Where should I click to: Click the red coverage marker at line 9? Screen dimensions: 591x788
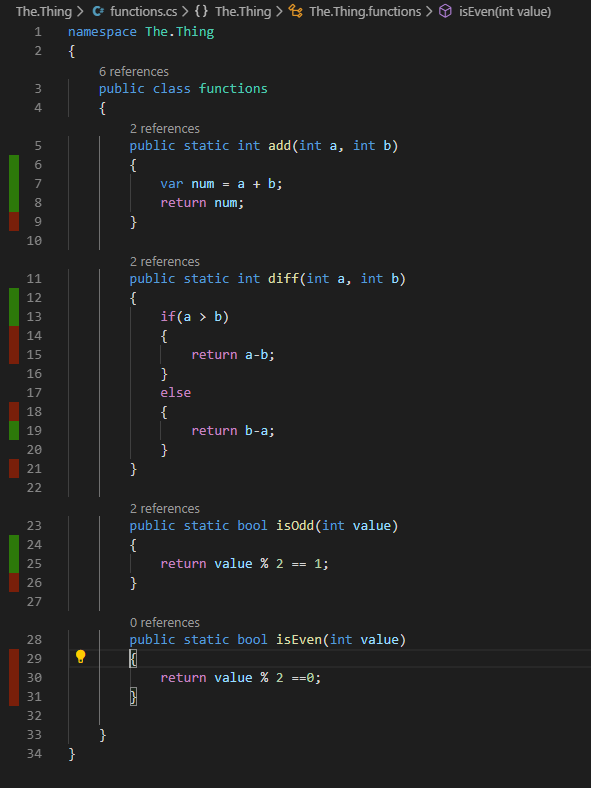[14, 222]
